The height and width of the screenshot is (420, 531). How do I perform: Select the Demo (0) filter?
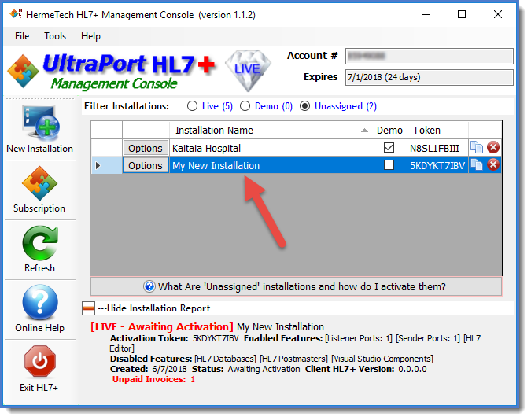point(266,106)
